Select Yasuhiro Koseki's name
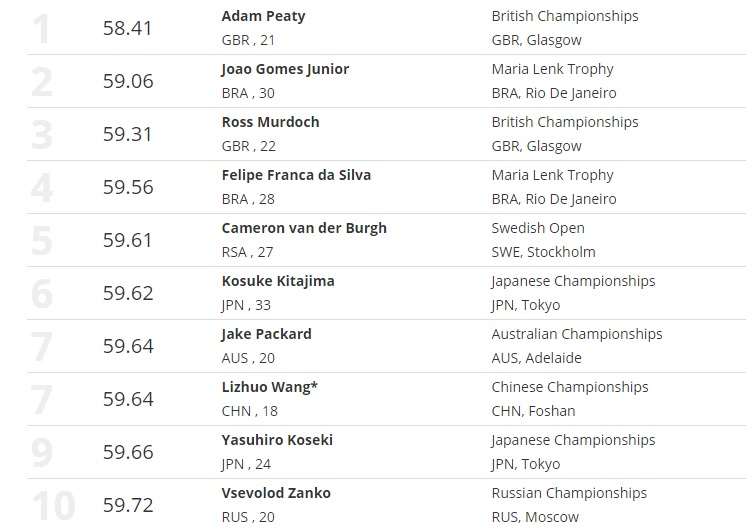Viewport: 746px width, 529px height. pyautogui.click(x=276, y=440)
